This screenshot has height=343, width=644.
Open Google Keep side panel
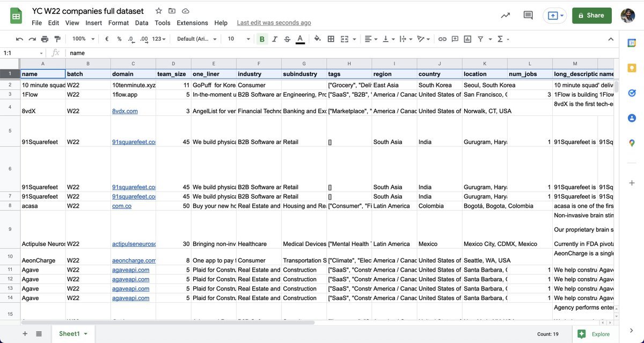pos(632,68)
